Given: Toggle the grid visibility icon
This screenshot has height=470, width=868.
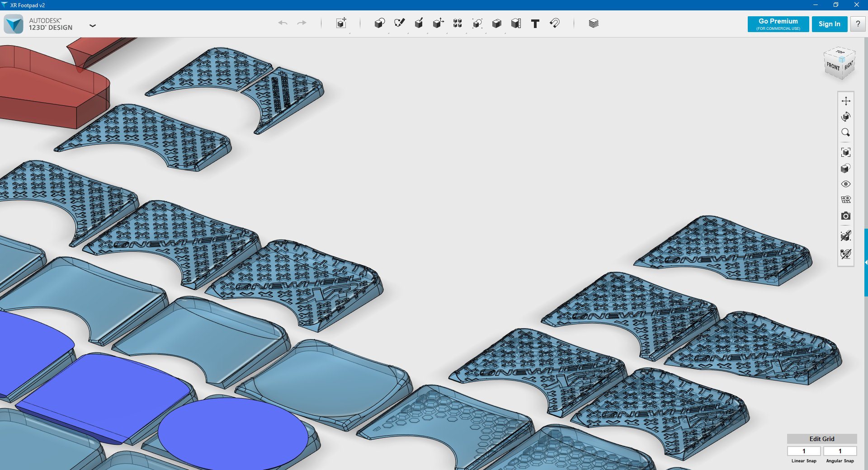Looking at the screenshot, I should (x=846, y=200).
